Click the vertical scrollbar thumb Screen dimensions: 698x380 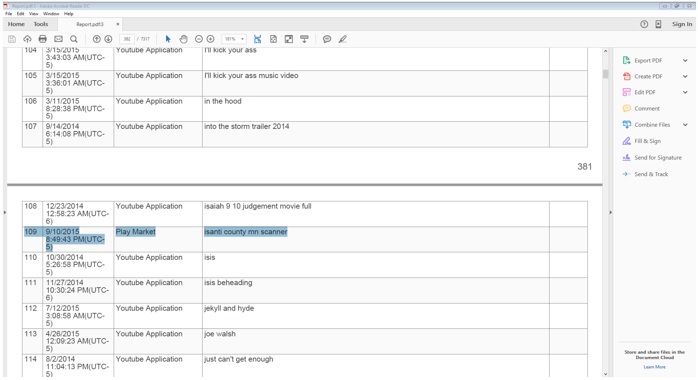(605, 73)
